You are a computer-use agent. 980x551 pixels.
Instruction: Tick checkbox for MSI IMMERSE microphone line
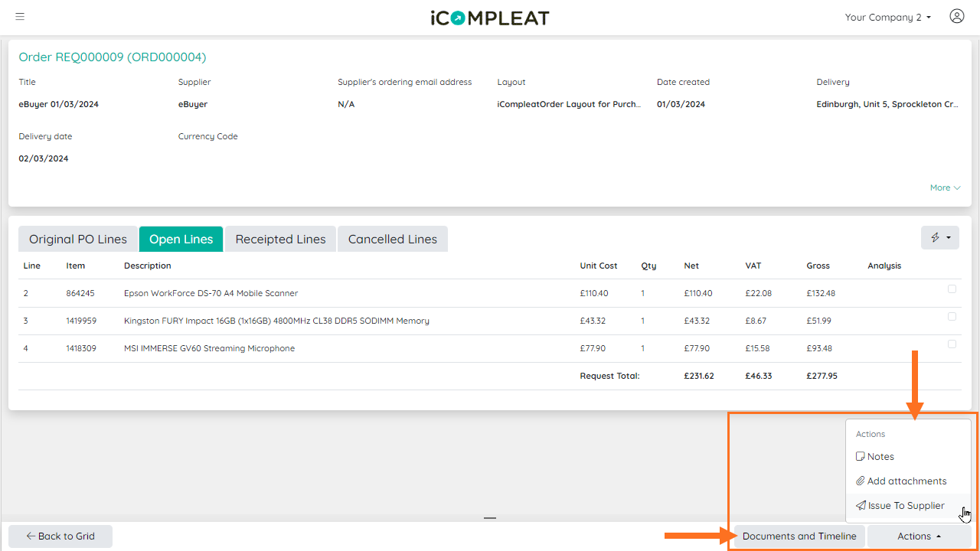952,344
